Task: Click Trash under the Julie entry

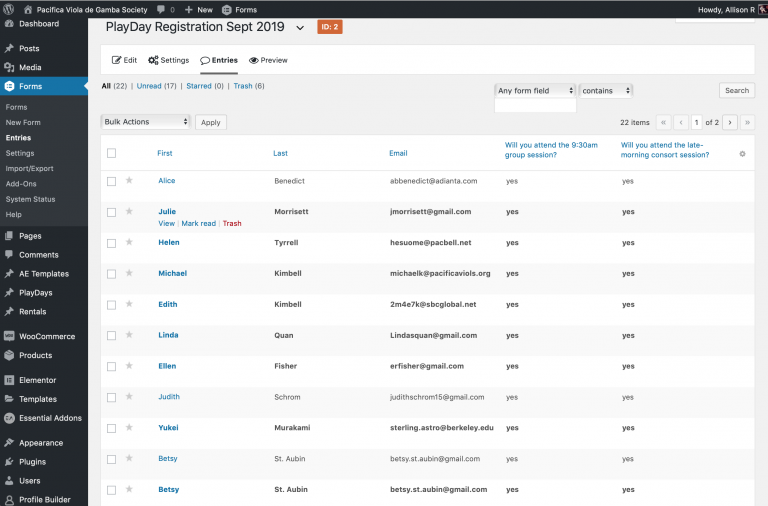Action: (232, 223)
